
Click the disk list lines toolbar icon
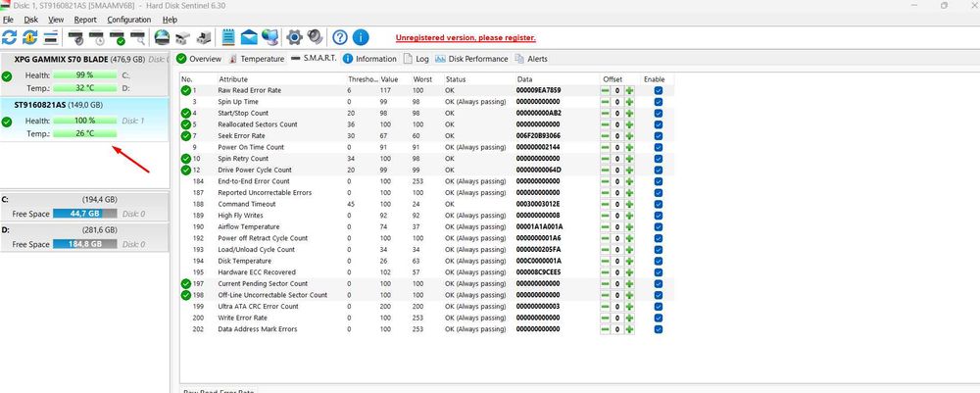point(51,37)
